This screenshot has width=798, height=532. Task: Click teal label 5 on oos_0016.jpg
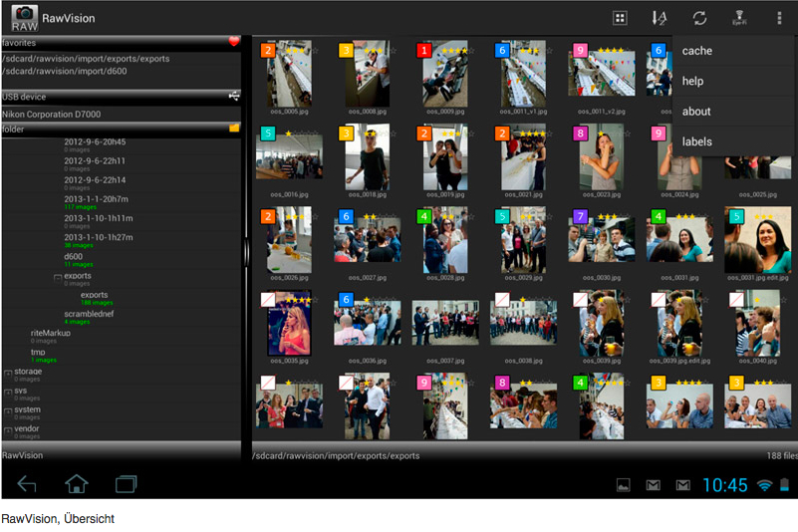(x=268, y=133)
